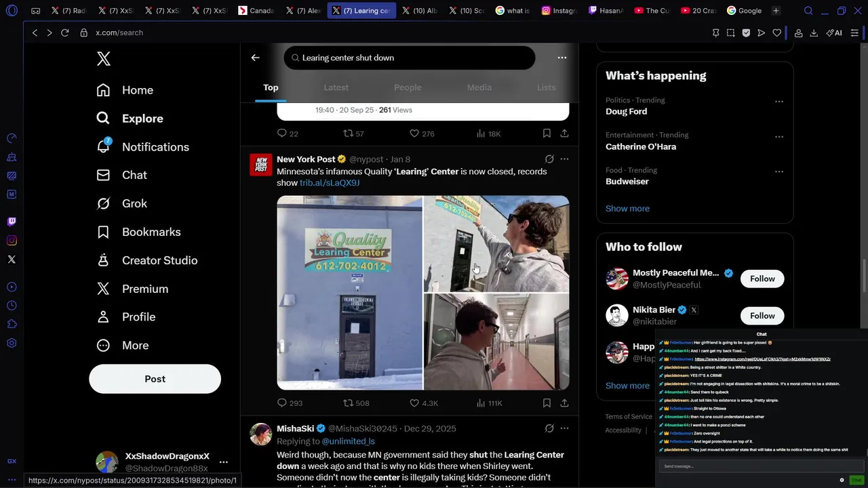The width and height of the screenshot is (868, 488).
Task: Open the hallway photo in the tweet
Action: point(496,342)
